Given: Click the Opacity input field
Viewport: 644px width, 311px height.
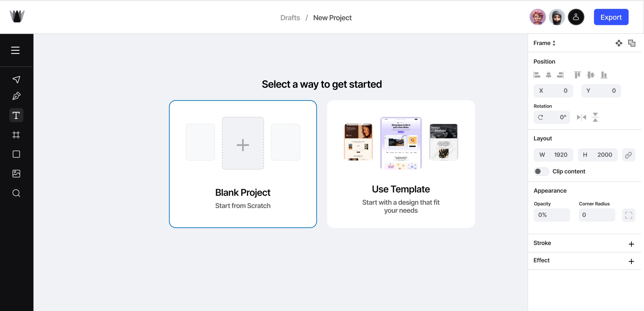Looking at the screenshot, I should [x=552, y=215].
